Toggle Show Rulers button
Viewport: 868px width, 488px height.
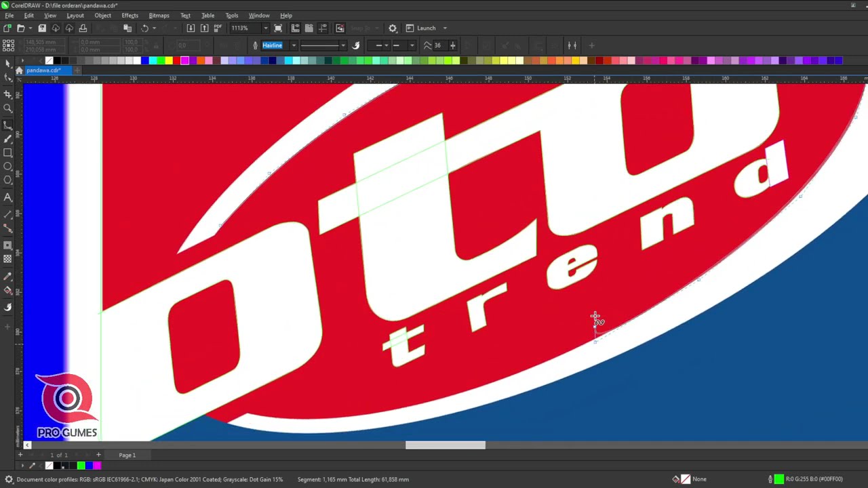pos(295,28)
